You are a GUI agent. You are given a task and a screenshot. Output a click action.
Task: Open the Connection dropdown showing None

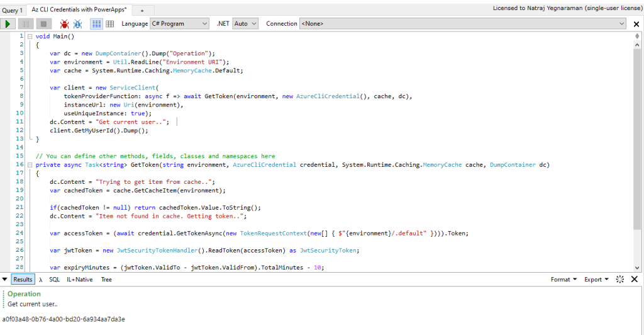[x=463, y=24]
